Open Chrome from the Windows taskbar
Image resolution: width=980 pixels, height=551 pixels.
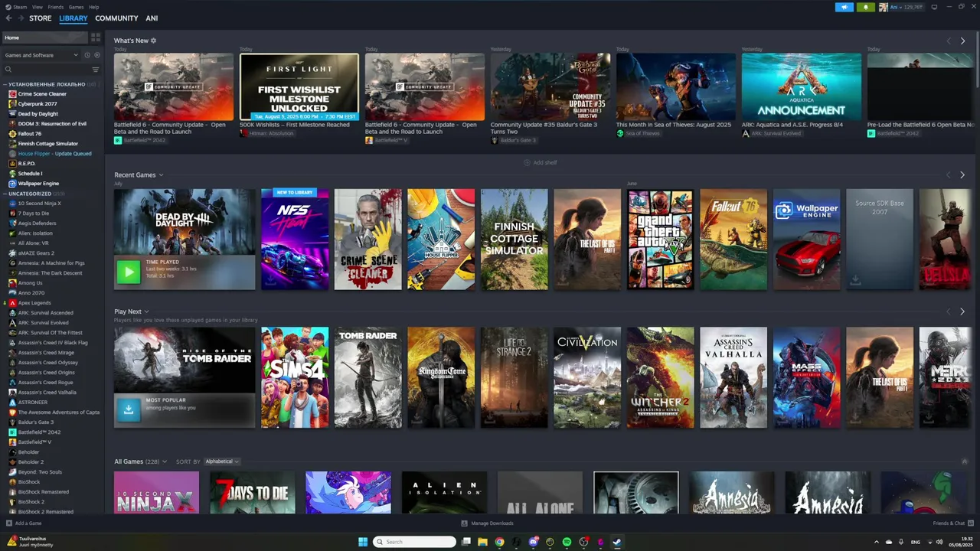pyautogui.click(x=499, y=542)
